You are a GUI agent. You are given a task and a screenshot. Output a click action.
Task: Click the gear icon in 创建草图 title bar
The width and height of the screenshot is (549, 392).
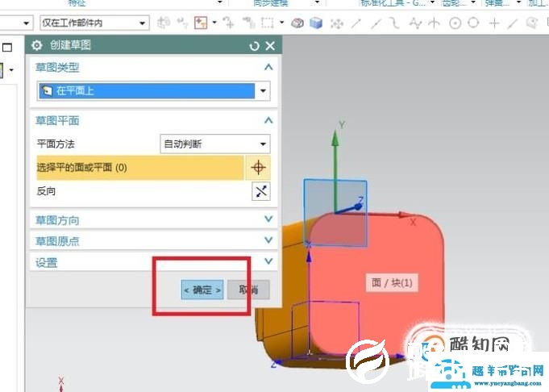(x=37, y=45)
